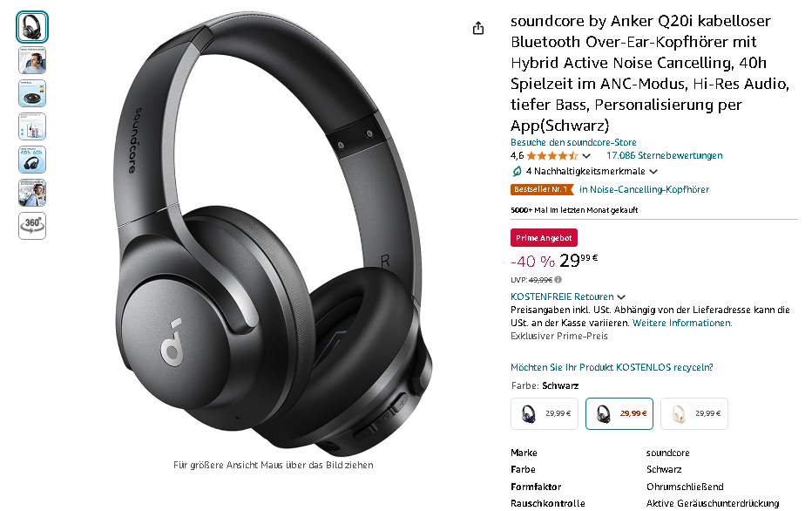
Task: Click Weitere Informationen link
Action: [x=682, y=323]
